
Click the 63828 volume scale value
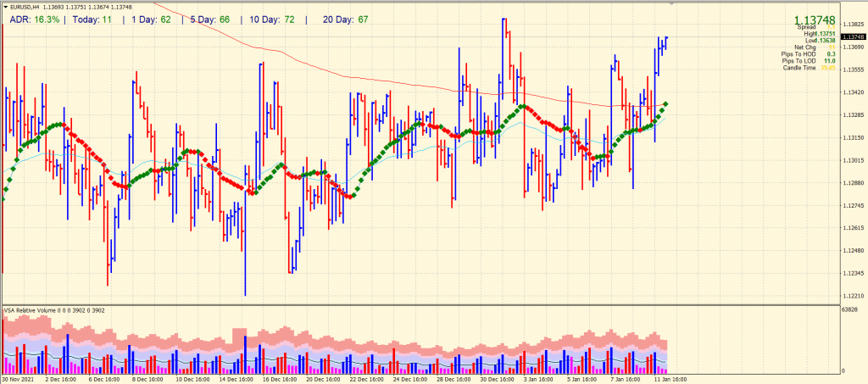pyautogui.click(x=850, y=309)
